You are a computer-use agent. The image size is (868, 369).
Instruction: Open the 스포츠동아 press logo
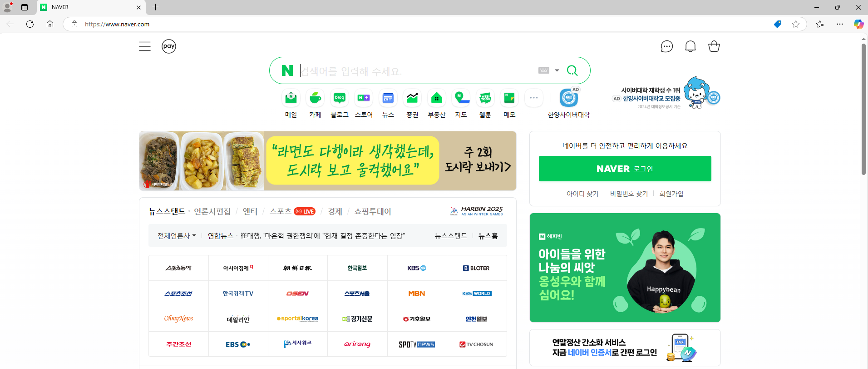pyautogui.click(x=178, y=268)
